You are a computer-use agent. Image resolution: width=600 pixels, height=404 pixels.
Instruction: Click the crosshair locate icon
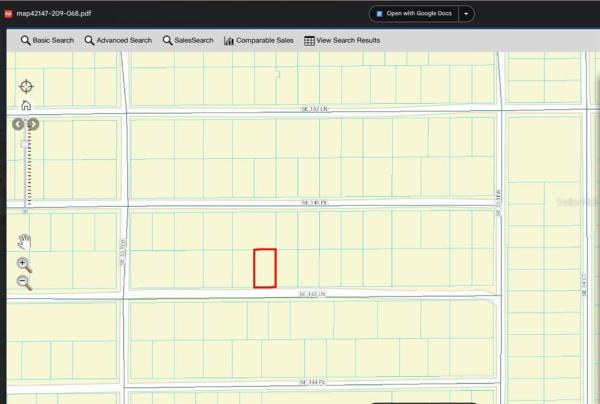(26, 86)
